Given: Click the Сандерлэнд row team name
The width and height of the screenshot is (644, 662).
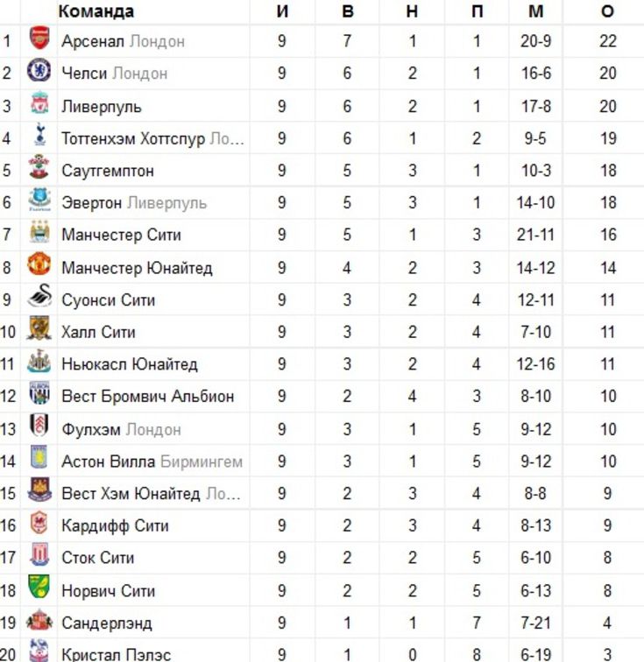Looking at the screenshot, I should (107, 623).
